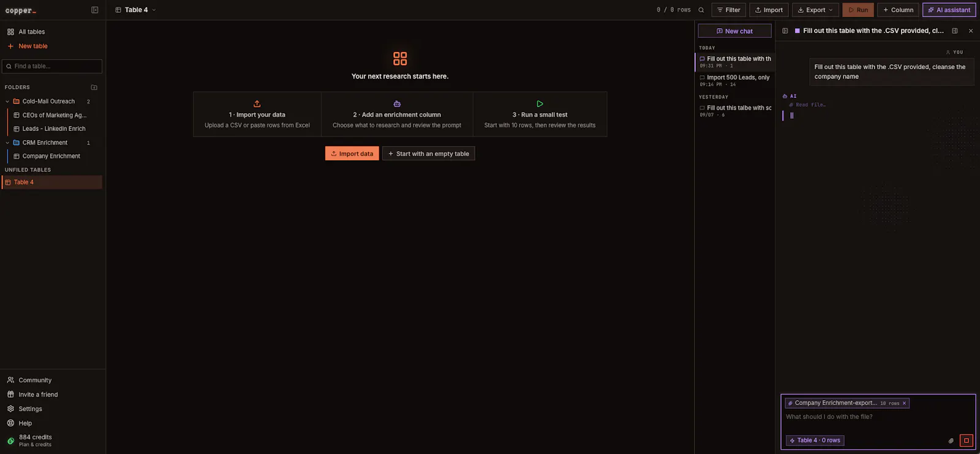Toggle chat history list panel icon
Screen dimensions: 980x454
(x=785, y=31)
